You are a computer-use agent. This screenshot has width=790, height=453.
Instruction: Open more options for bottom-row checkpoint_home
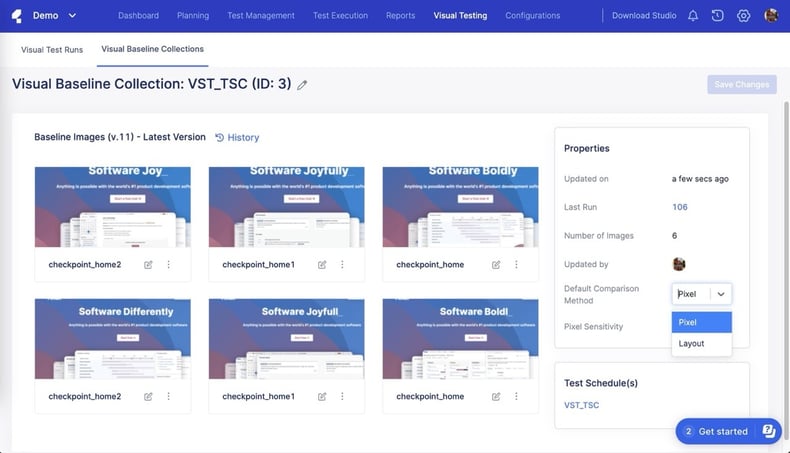[516, 397]
